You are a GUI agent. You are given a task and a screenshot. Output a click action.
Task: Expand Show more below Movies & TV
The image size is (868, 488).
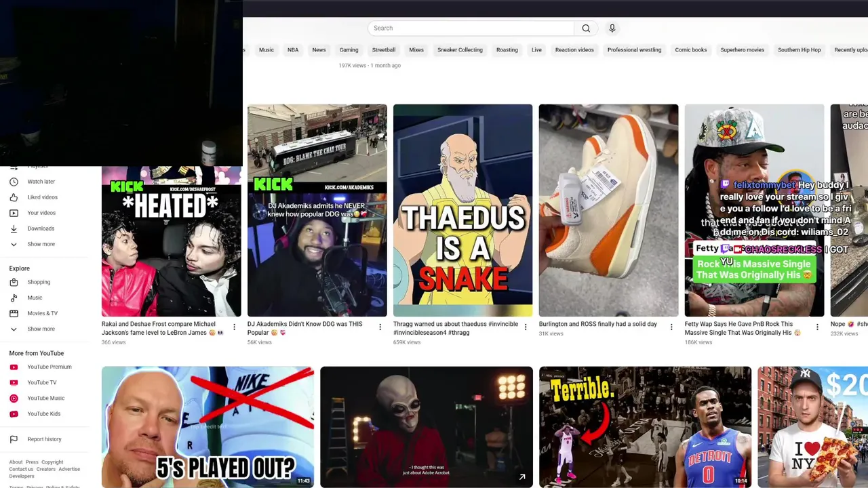[41, 329]
